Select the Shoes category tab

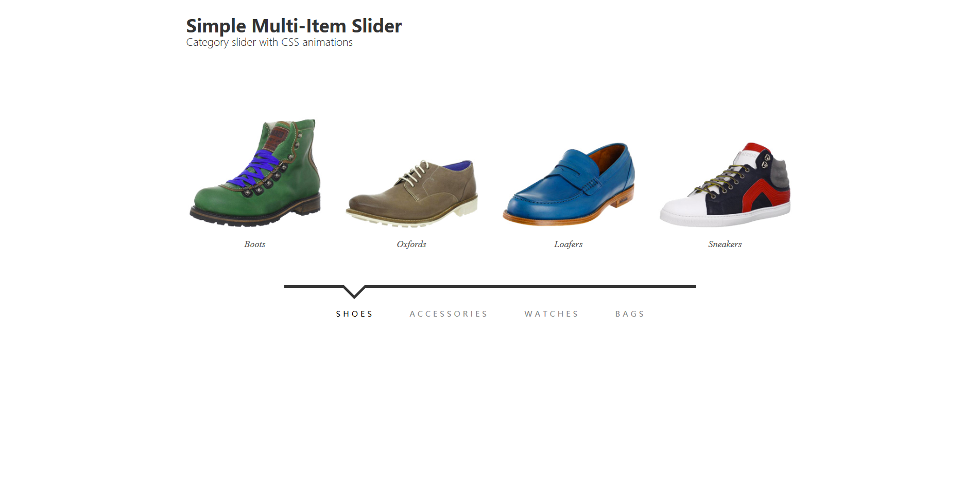click(354, 314)
